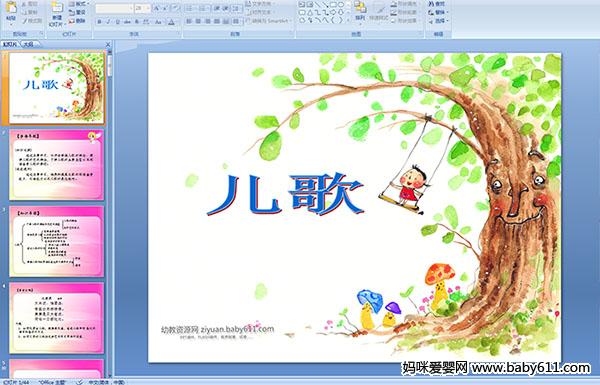Click the clear formatting icon
600x385 pixels.
pyautogui.click(x=176, y=8)
